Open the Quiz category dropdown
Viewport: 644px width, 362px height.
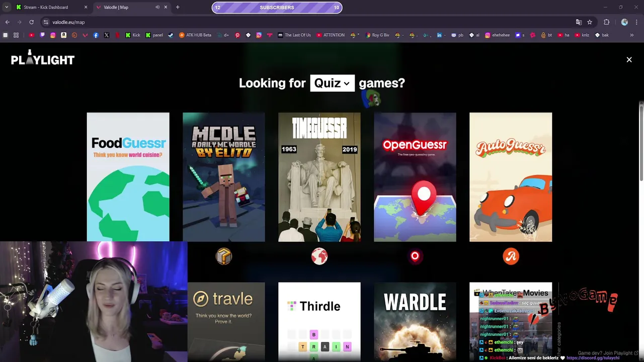coord(333,83)
